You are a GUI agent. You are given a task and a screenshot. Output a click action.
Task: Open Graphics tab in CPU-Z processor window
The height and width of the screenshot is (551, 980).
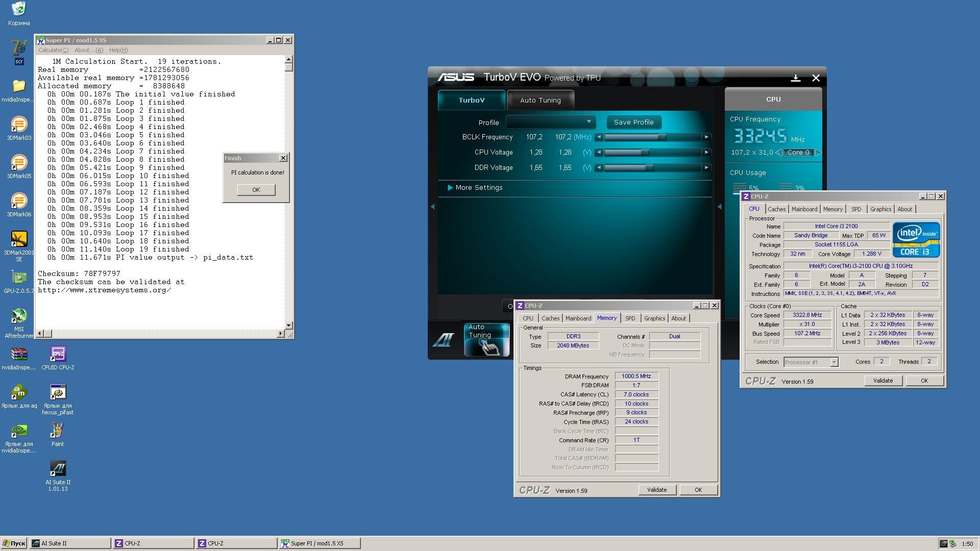click(x=880, y=209)
